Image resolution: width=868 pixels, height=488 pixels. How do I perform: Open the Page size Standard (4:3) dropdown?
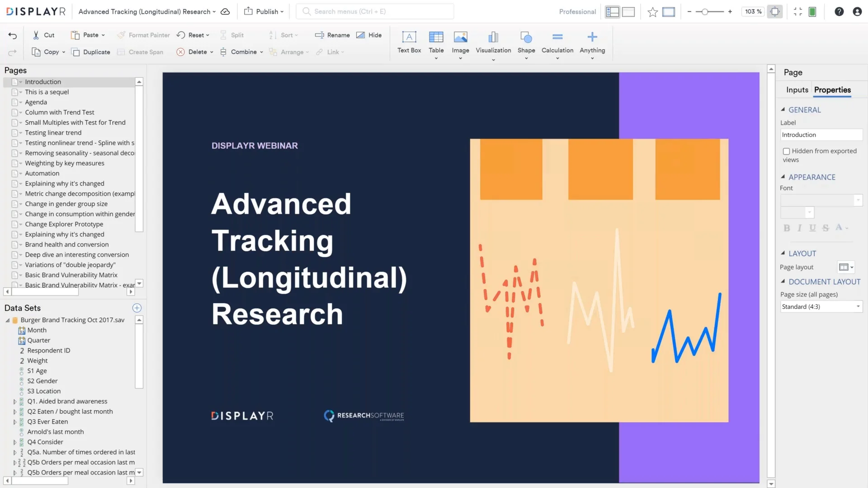821,307
